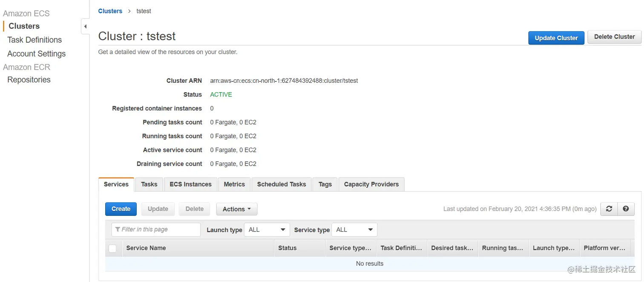
Task: Click the 'No results' table row
Action: click(x=370, y=264)
